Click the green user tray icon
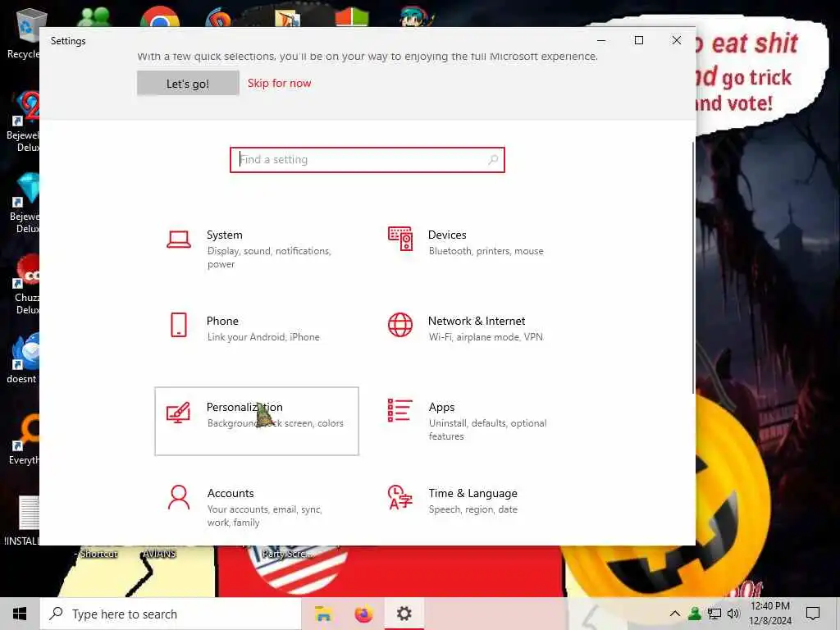The height and width of the screenshot is (630, 840). 695,614
